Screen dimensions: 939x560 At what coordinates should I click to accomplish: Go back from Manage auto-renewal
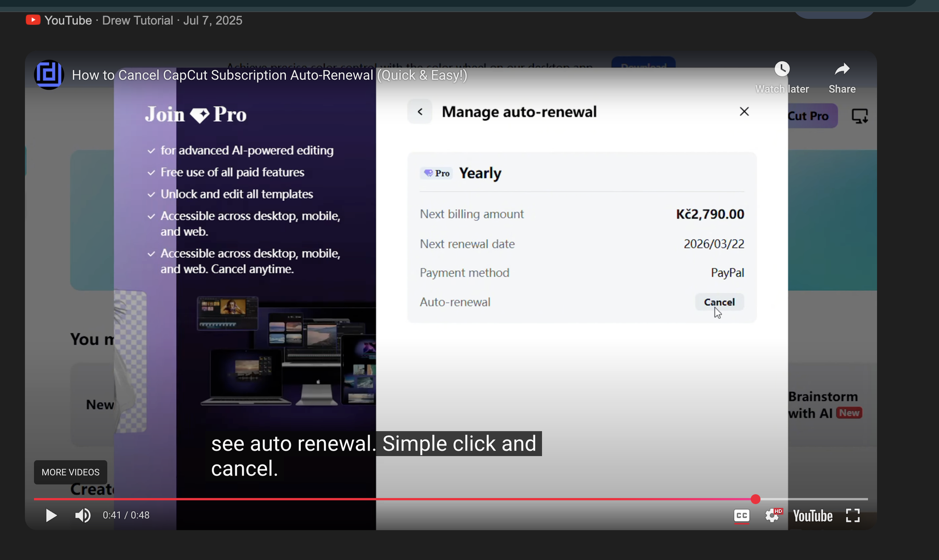pos(420,111)
